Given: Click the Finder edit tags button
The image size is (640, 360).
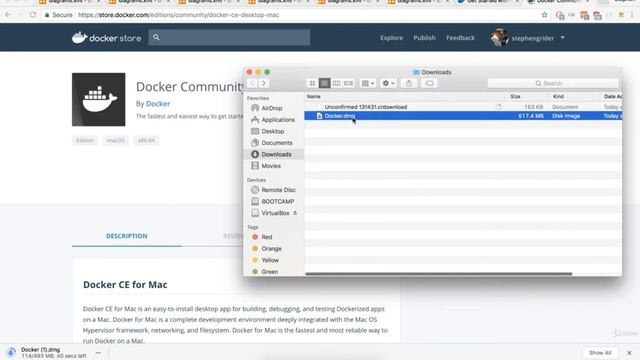Looking at the screenshot, I should (x=429, y=83).
